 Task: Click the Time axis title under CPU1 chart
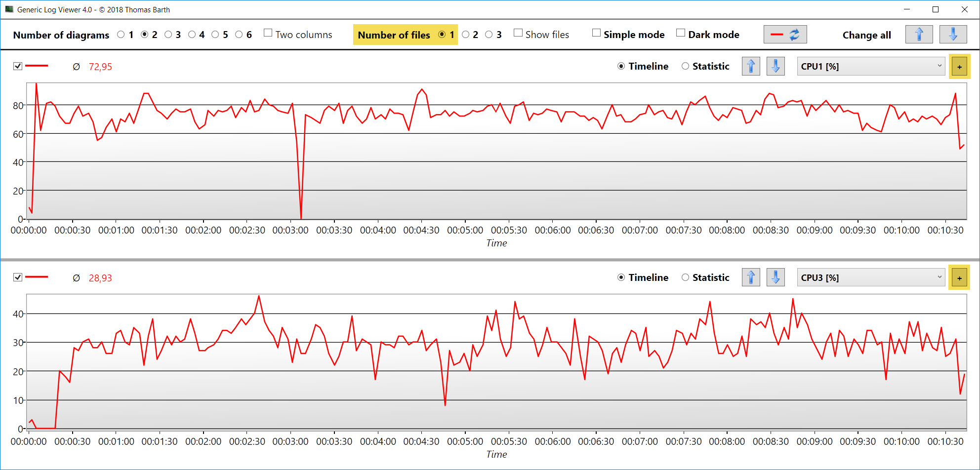click(x=496, y=243)
